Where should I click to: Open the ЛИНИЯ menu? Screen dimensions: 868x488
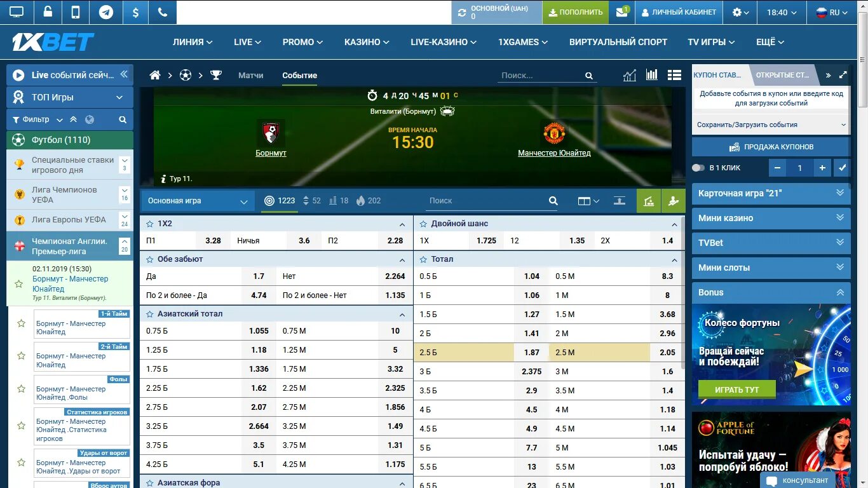coord(193,42)
